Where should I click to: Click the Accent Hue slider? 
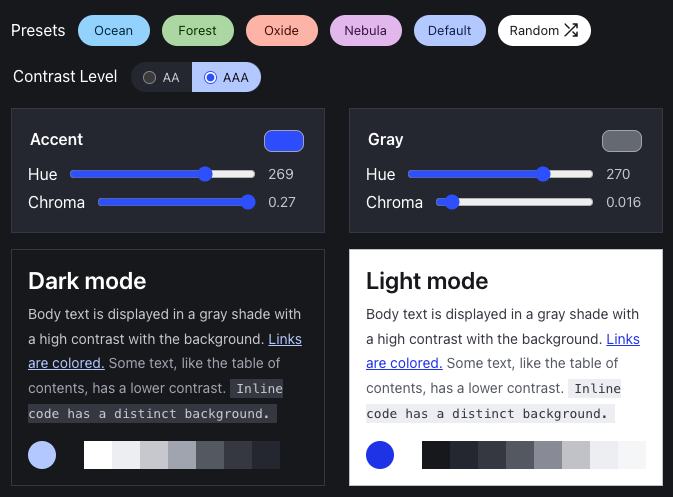[x=162, y=174]
